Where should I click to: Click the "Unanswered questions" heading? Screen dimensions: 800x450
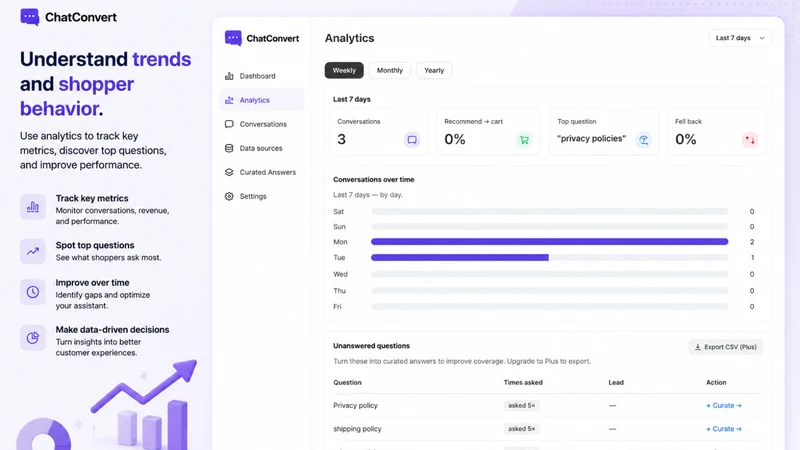pos(371,346)
